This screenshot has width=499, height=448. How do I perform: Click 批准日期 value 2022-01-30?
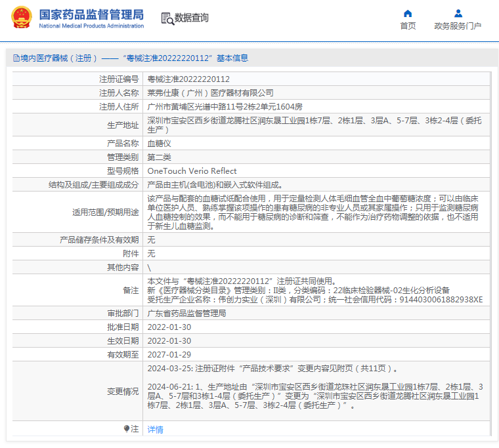point(169,327)
